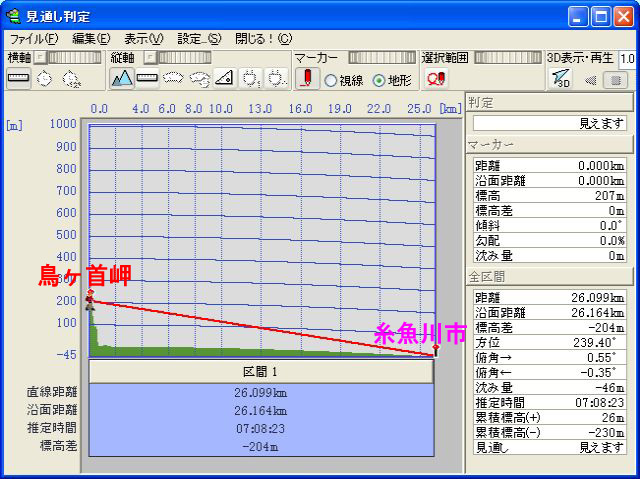Click the [m] vertical axis unit label

point(14,125)
